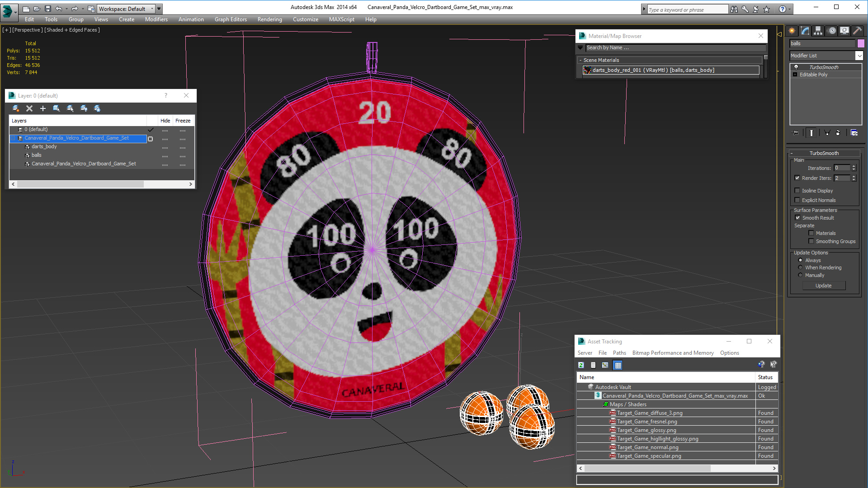Click the Communication Center satellite icon
868x488 pixels.
[756, 9]
